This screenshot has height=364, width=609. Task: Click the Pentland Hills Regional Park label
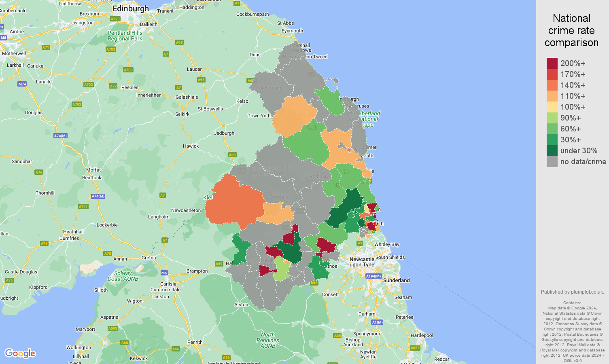(x=125, y=36)
